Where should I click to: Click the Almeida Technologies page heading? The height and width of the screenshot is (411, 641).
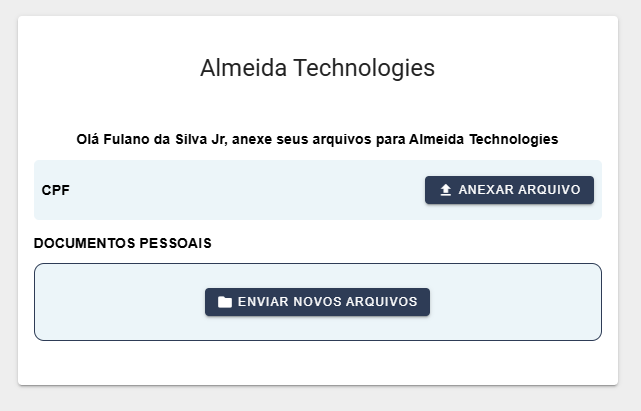pos(317,68)
